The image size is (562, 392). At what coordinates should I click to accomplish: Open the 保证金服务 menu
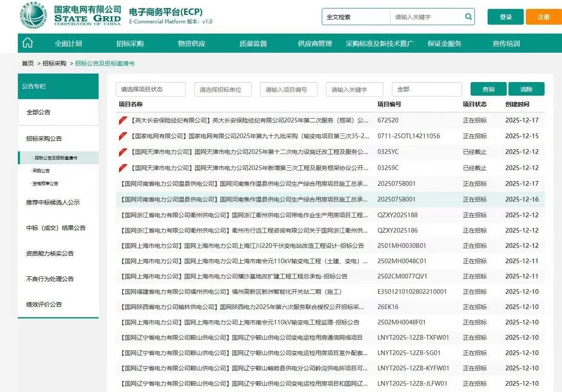445,43
